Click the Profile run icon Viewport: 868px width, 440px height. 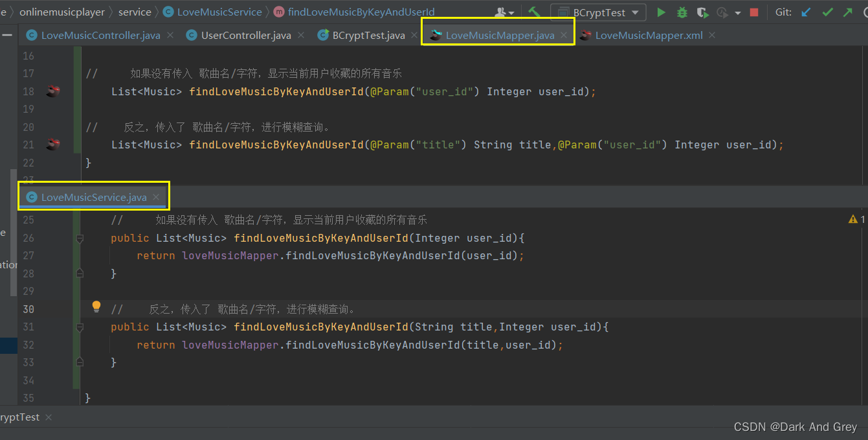(722, 12)
